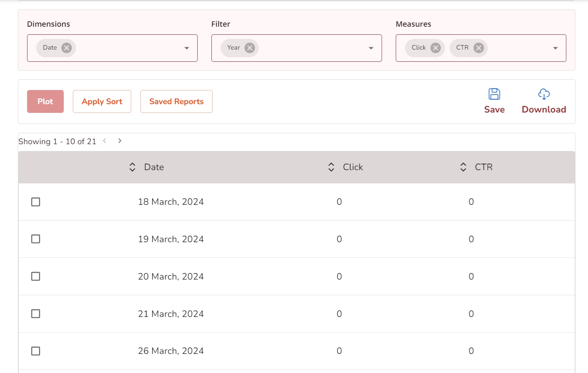Click the Download cloud icon
The width and height of the screenshot is (588, 373).
(544, 94)
